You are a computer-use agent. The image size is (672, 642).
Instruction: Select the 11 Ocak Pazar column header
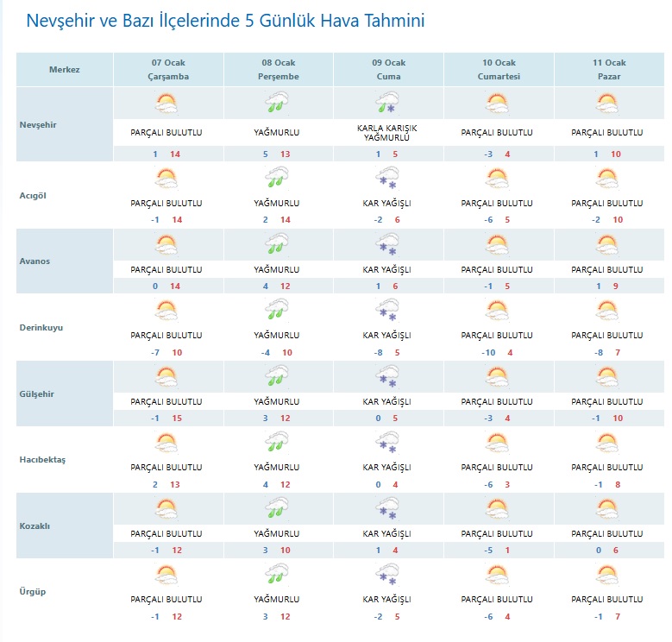[x=609, y=69]
